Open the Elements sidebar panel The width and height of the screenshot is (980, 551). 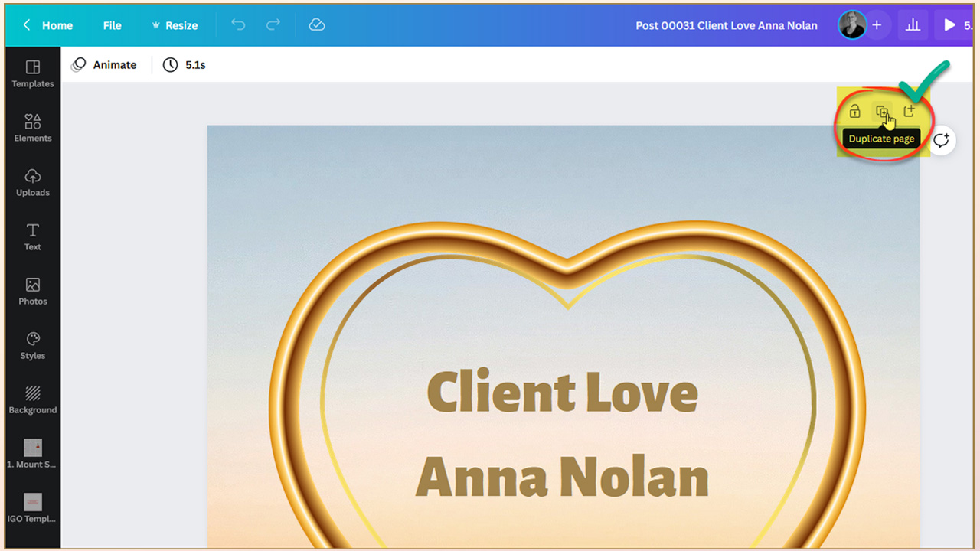[x=33, y=129]
